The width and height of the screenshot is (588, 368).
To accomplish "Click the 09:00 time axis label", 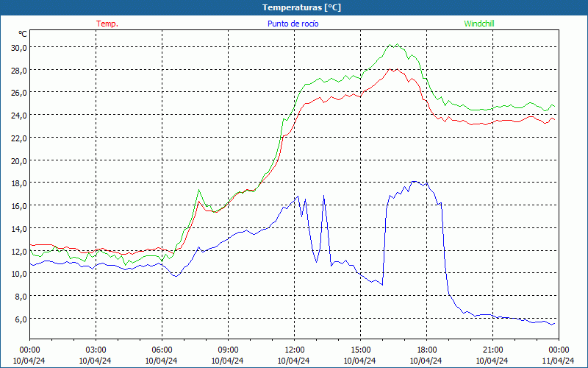I will [x=228, y=350].
